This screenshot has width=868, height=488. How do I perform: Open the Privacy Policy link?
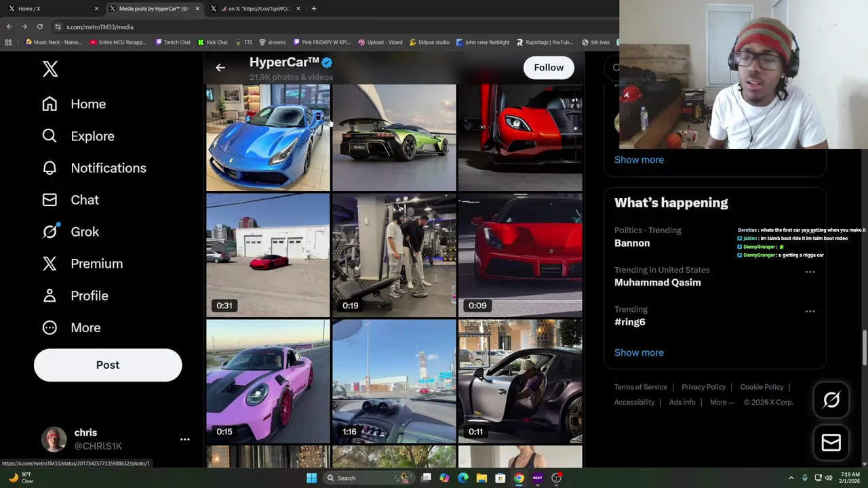[x=703, y=387]
